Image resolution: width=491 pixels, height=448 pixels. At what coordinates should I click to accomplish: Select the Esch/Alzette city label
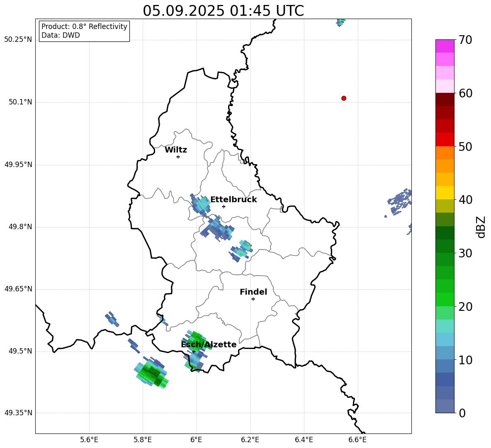tap(209, 344)
